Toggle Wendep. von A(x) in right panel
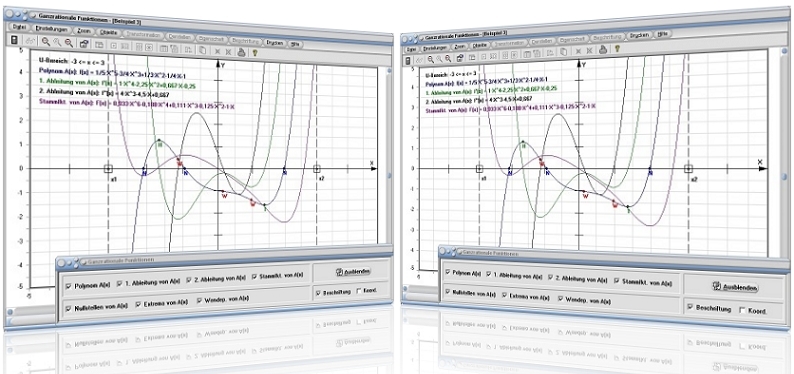 561,299
